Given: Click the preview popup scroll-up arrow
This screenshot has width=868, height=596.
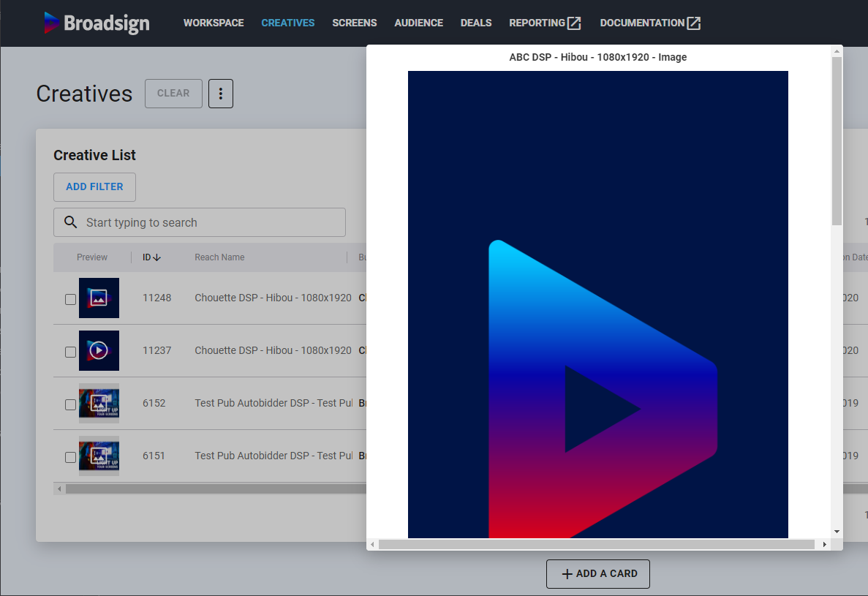Looking at the screenshot, I should coord(837,51).
